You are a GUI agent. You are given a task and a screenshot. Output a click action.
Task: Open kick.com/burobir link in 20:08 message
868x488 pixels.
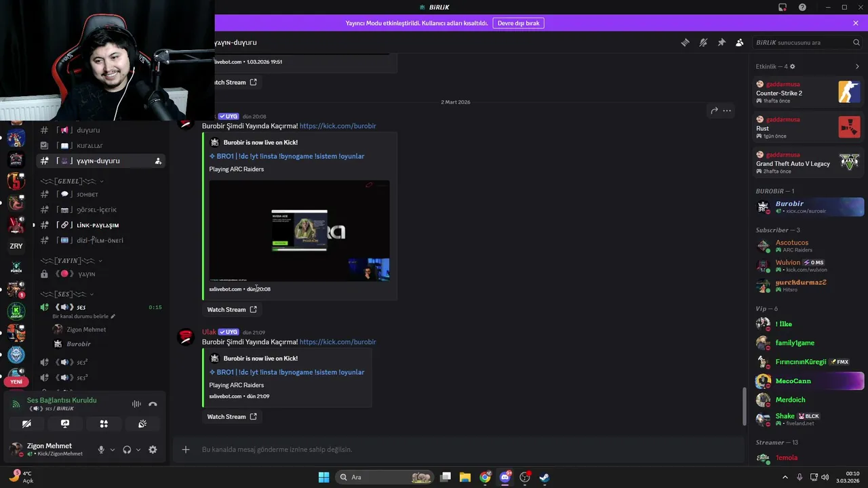(x=338, y=126)
